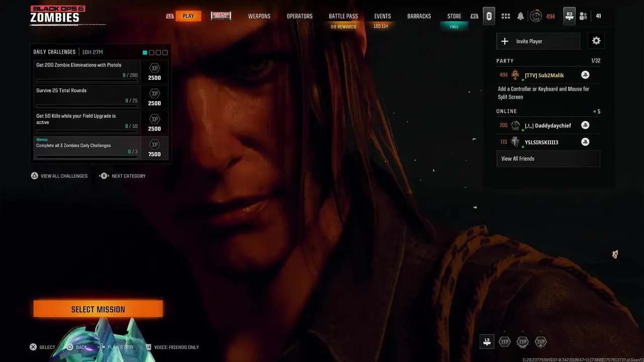Select 'Complete all 3 Zombies Daily Challenges' bonus

click(102, 148)
